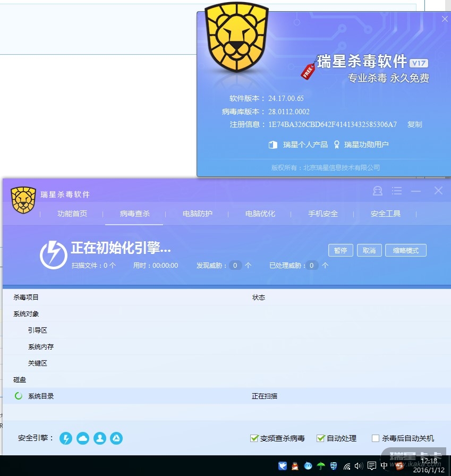The image size is (451, 476).
Task: Switch to the 病毒查杀 tab
Action: (x=134, y=214)
